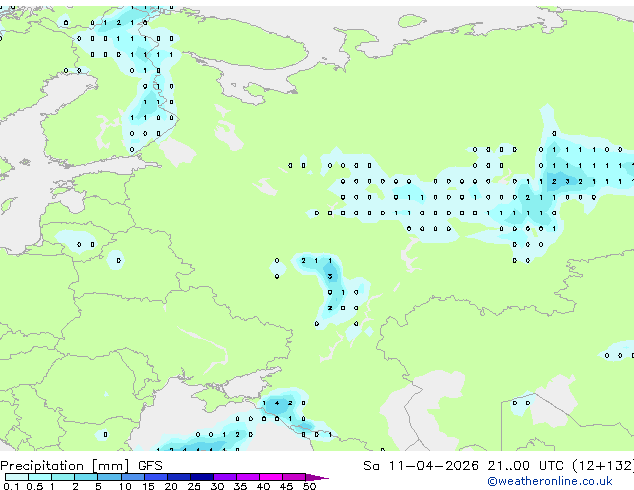Click the legend label "50"
Image resolution: width=634 pixels, height=490 pixels.
[x=309, y=486]
